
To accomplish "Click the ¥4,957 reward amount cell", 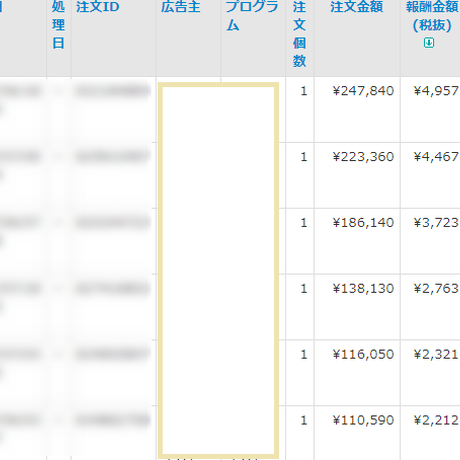I will 436,91.
